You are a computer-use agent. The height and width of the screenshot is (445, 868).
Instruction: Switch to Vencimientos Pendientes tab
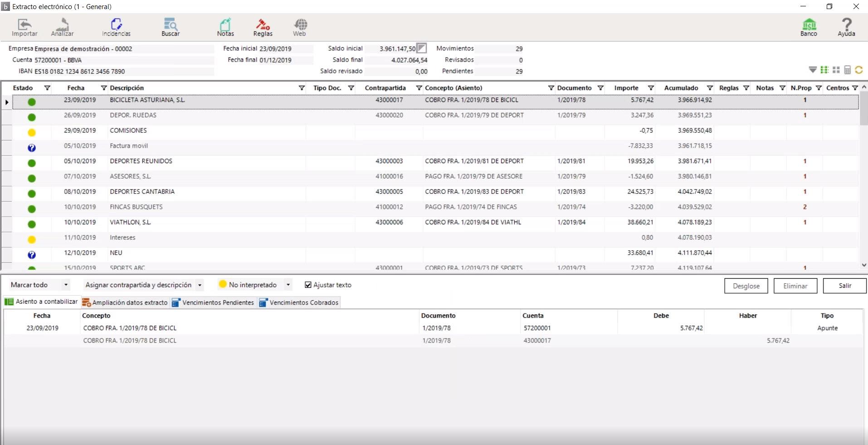[x=213, y=303]
